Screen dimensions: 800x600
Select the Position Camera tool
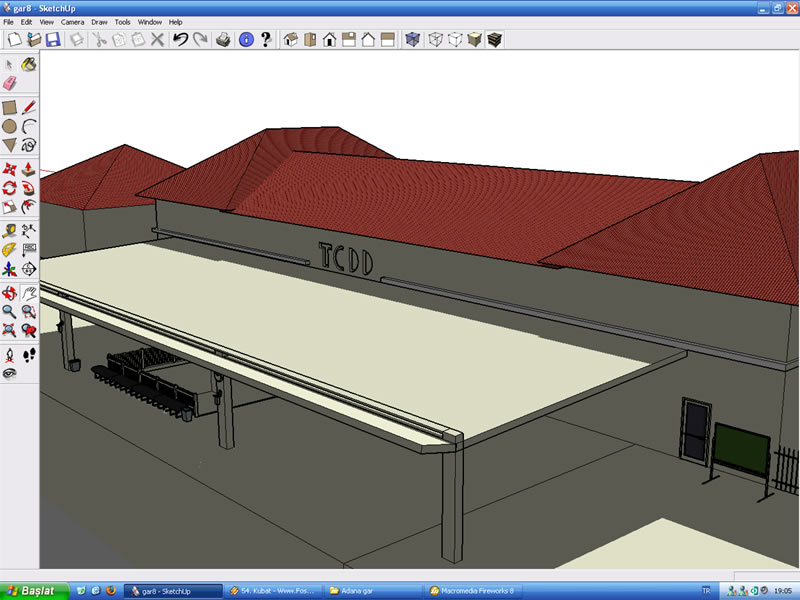point(9,355)
